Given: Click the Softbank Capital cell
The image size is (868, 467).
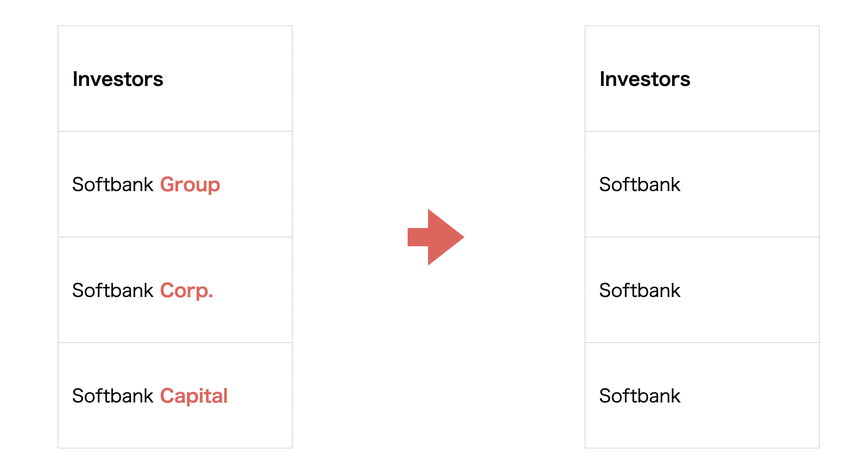Looking at the screenshot, I should click(175, 396).
